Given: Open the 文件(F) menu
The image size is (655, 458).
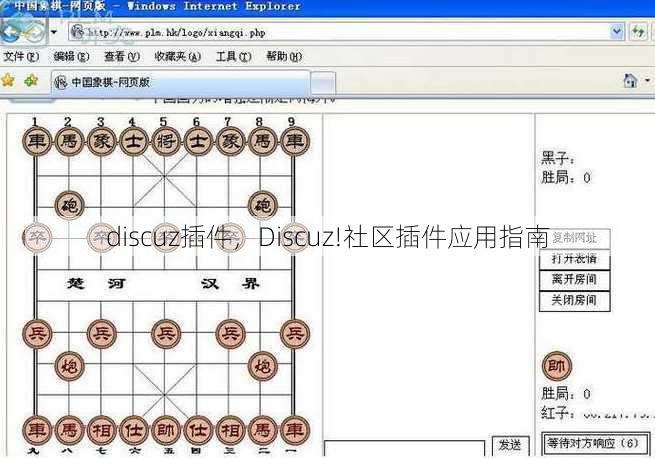Looking at the screenshot, I should point(21,56).
